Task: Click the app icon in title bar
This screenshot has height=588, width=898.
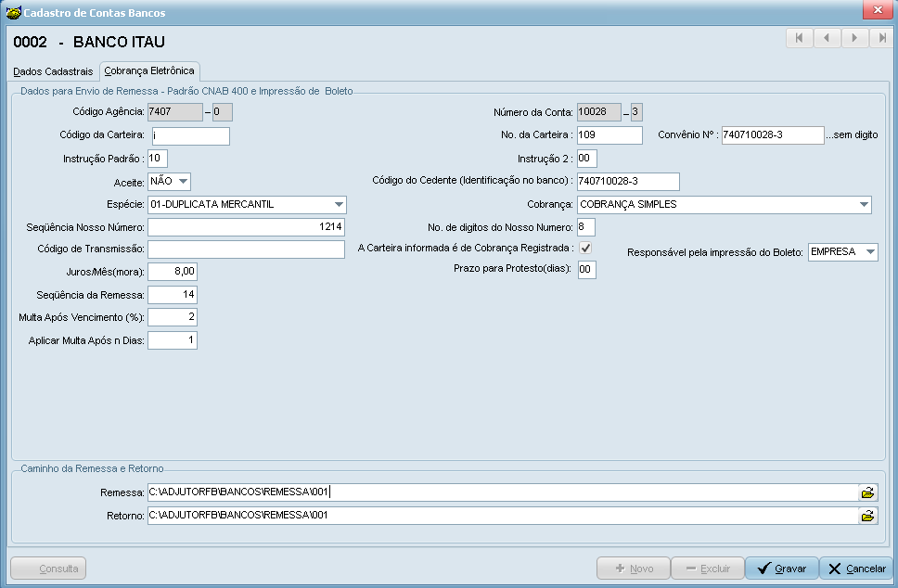Action: [13, 12]
